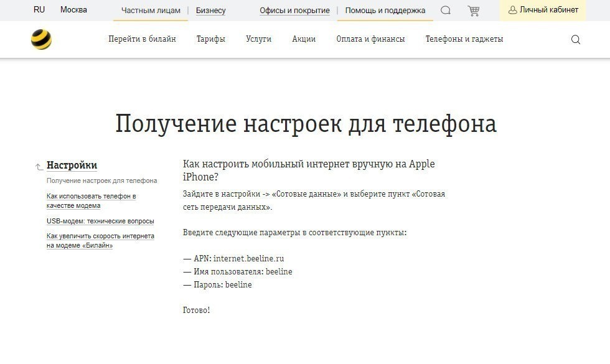Open city selector labeled Москва

click(x=75, y=10)
